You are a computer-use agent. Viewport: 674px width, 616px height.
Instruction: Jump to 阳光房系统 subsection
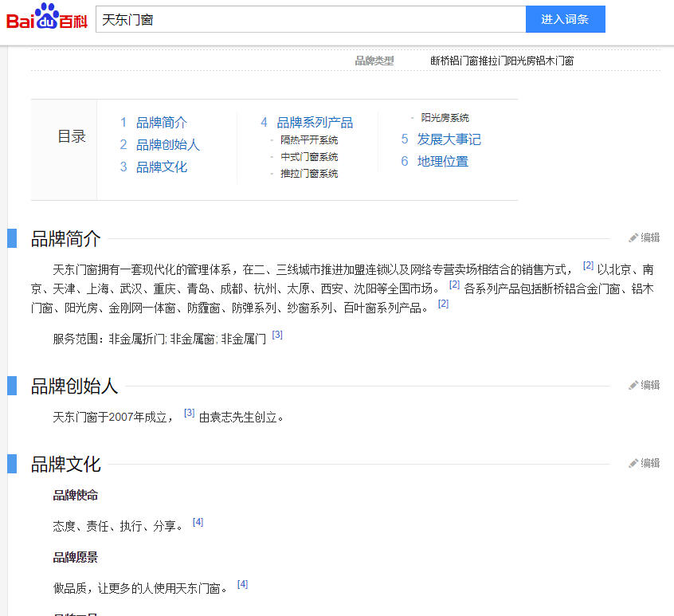point(445,118)
